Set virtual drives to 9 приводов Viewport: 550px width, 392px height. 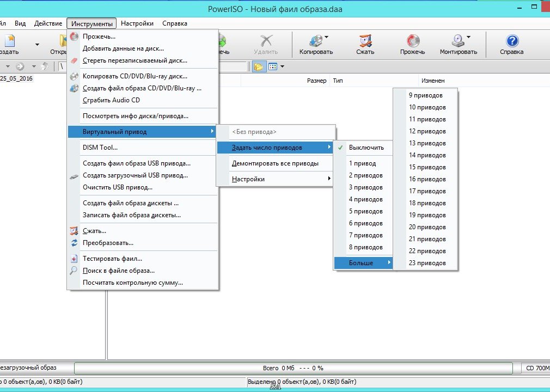(x=425, y=95)
